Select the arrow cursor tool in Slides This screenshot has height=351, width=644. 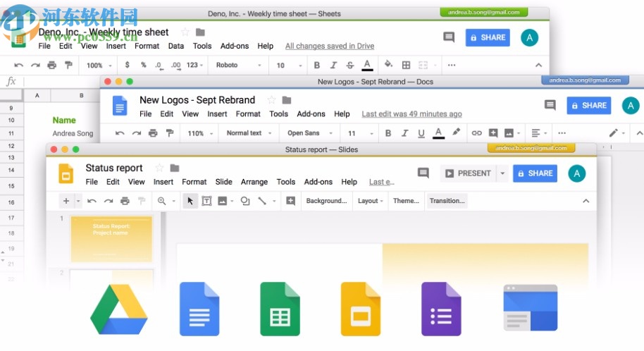[190, 201]
